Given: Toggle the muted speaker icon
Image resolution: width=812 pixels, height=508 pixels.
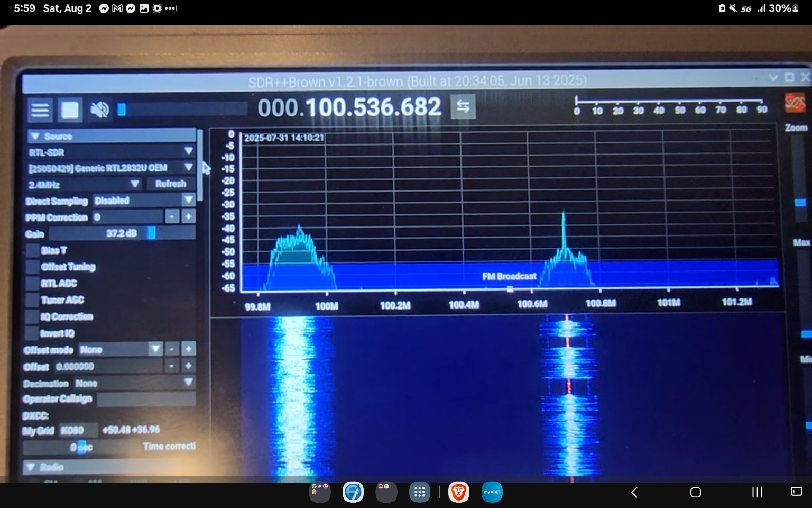Looking at the screenshot, I should click(99, 110).
